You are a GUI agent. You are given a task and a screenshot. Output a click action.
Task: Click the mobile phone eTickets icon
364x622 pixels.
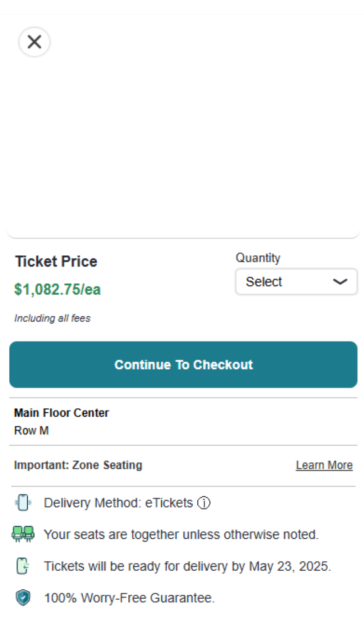point(23,502)
